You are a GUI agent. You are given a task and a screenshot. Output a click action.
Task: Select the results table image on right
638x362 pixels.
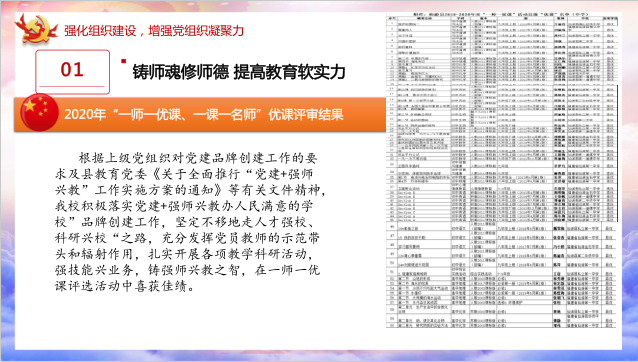point(502,170)
